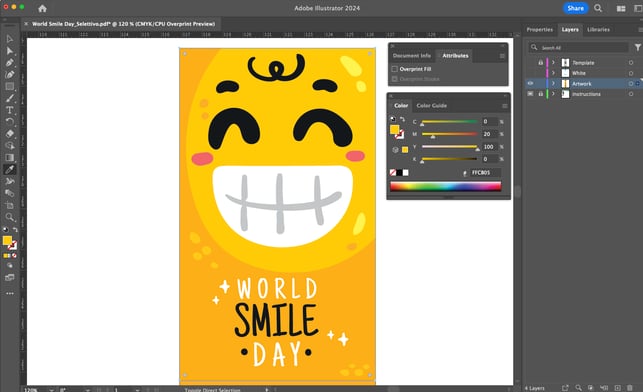Switch to the Libraries tab
The height and width of the screenshot is (392, 643).
coord(598,30)
